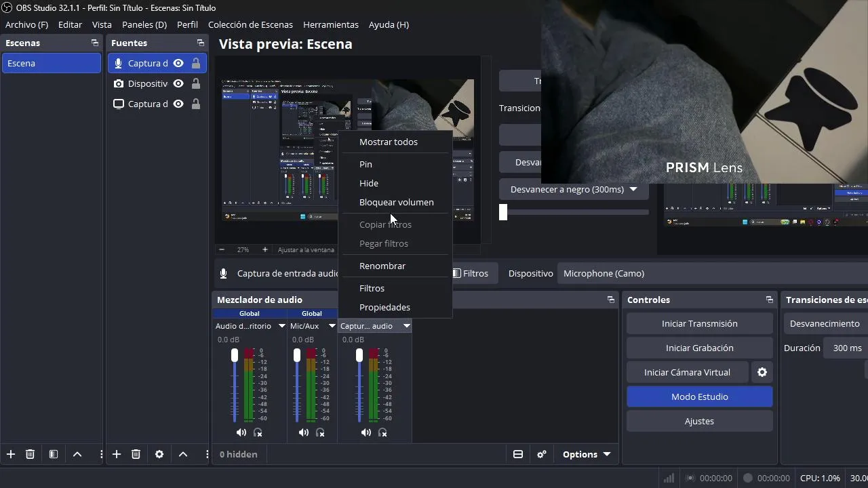868x488 pixels.
Task: Toggle monitoring headphone icon for Mic/Aux
Action: [x=320, y=432]
